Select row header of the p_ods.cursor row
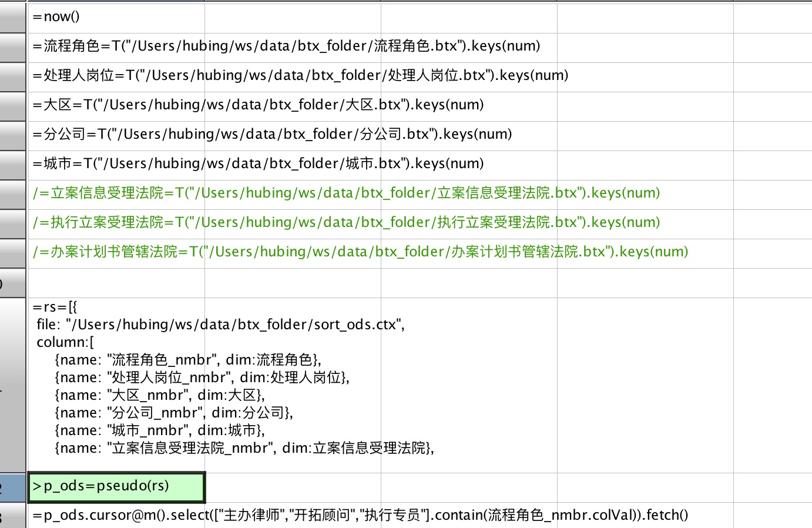This screenshot has height=528, width=812. click(12, 516)
